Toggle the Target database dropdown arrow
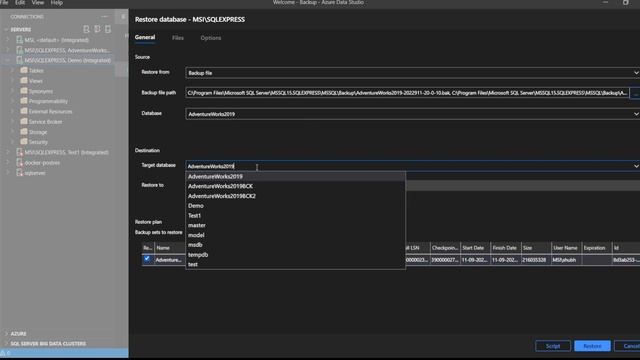Viewport: 640px width, 360px height. click(636, 166)
